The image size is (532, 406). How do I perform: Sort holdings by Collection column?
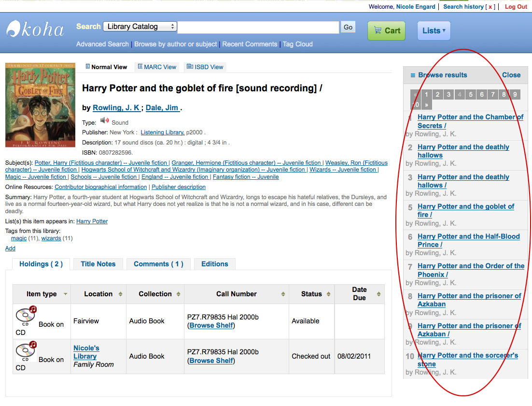click(155, 294)
